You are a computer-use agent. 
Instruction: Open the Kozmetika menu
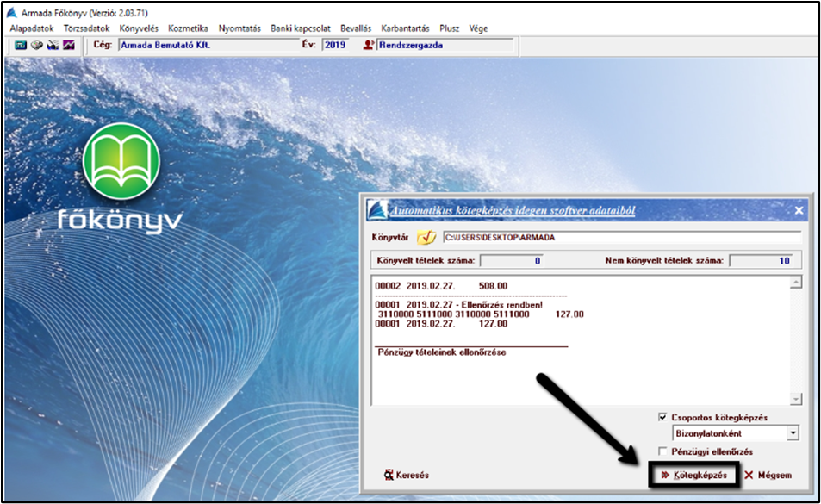click(188, 28)
